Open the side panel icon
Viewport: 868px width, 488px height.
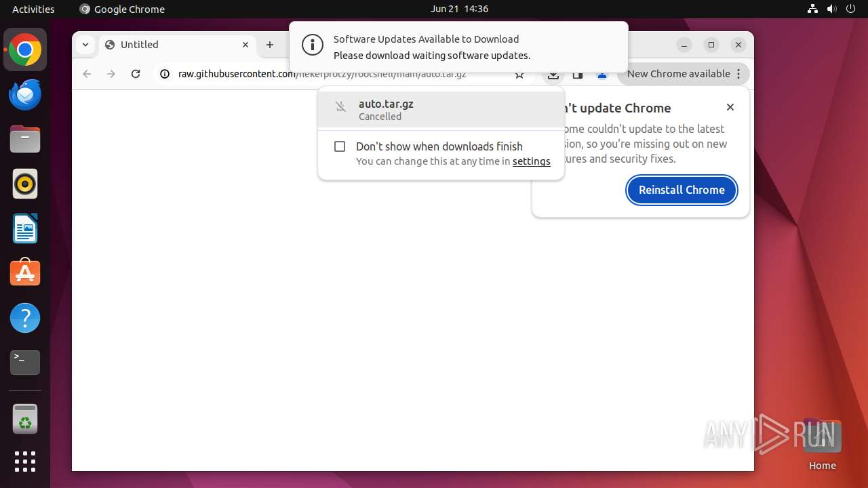click(x=578, y=74)
